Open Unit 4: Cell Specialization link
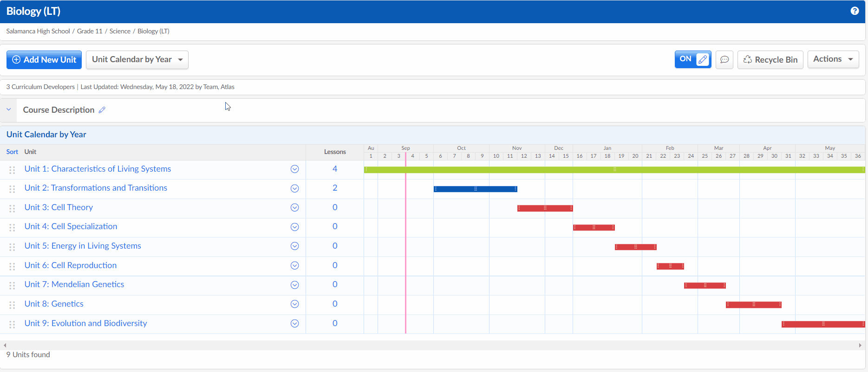This screenshot has height=372, width=868. point(71,226)
